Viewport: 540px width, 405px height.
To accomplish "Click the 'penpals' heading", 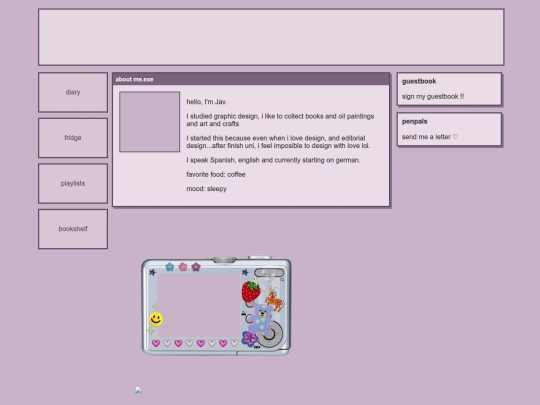I will 414,122.
